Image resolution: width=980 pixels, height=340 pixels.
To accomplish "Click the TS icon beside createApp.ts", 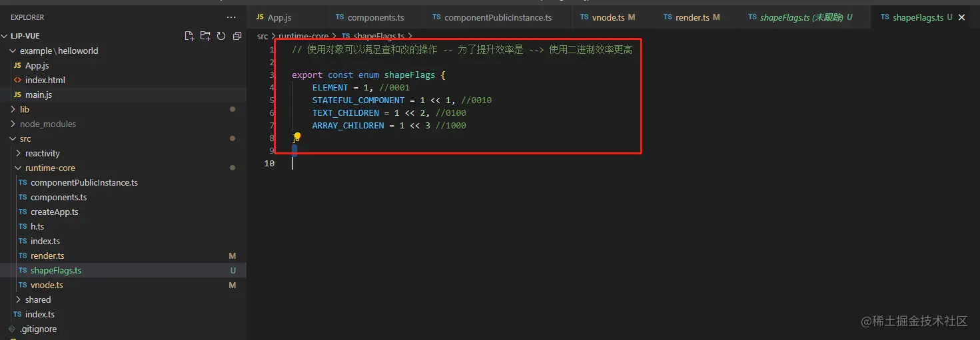I will 23,212.
